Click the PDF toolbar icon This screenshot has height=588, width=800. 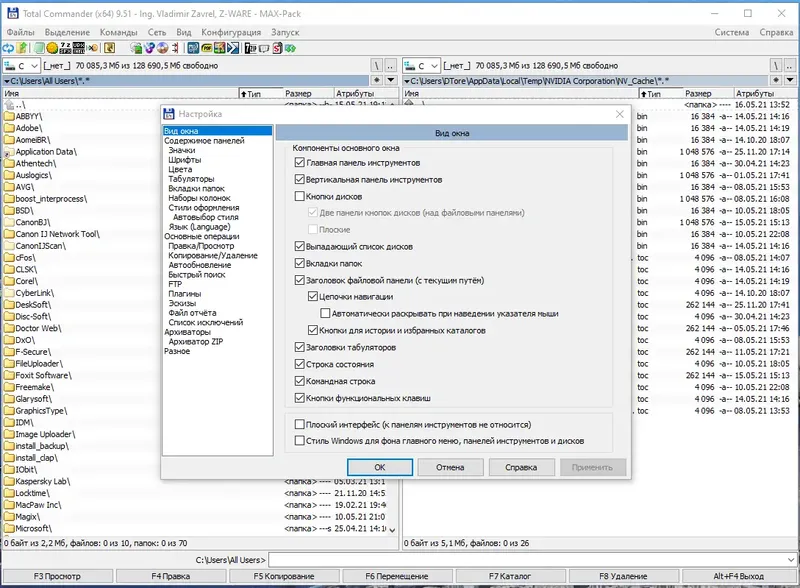[x=207, y=48]
